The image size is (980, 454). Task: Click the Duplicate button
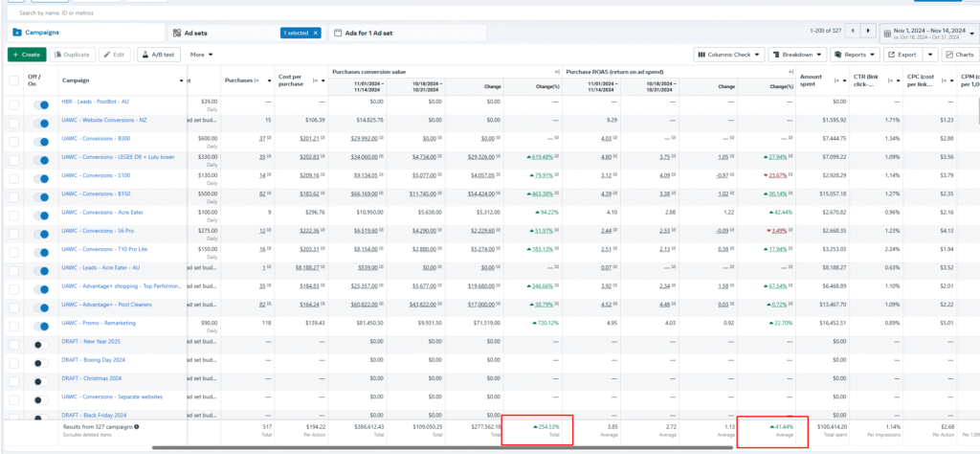[73, 55]
